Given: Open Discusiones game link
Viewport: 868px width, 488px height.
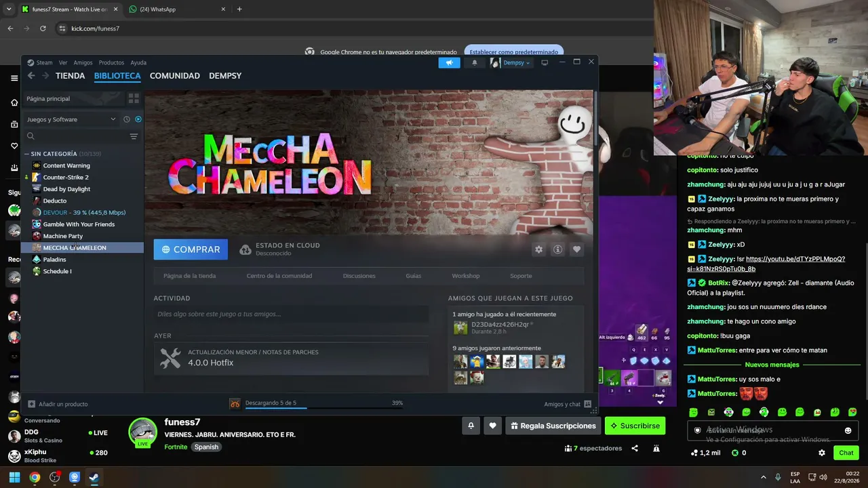Looking at the screenshot, I should pos(359,276).
